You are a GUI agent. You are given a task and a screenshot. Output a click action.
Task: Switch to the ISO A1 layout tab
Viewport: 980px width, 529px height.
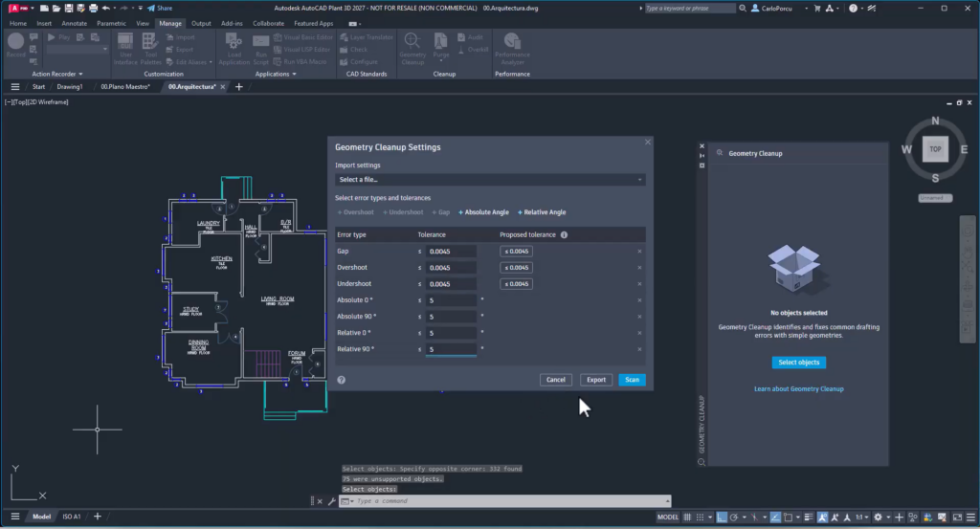71,517
